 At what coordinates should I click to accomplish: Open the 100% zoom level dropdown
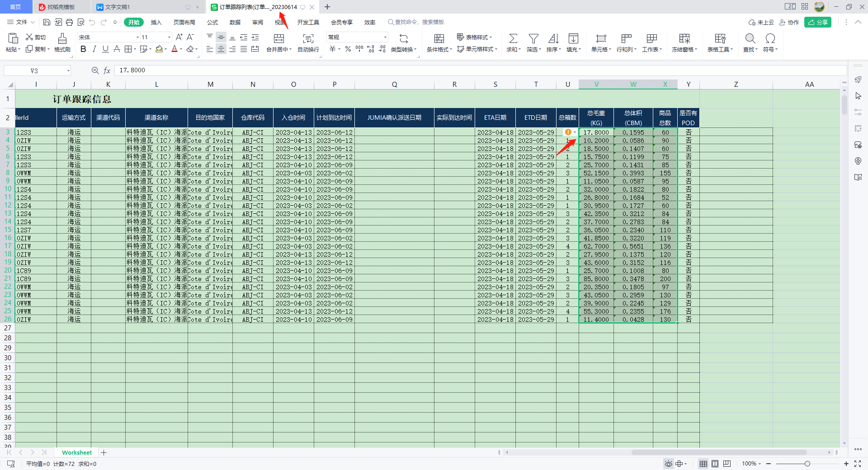[x=751, y=464]
